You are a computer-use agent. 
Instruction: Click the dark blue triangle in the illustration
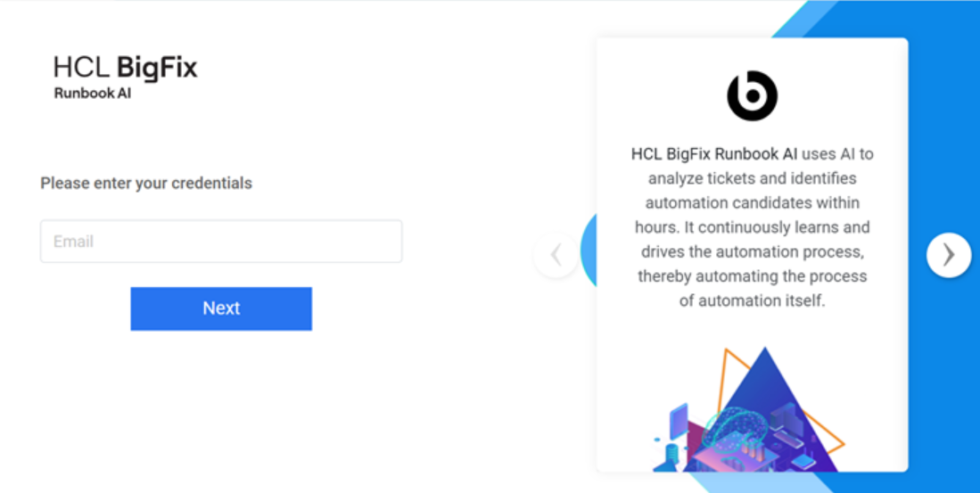pos(769,383)
